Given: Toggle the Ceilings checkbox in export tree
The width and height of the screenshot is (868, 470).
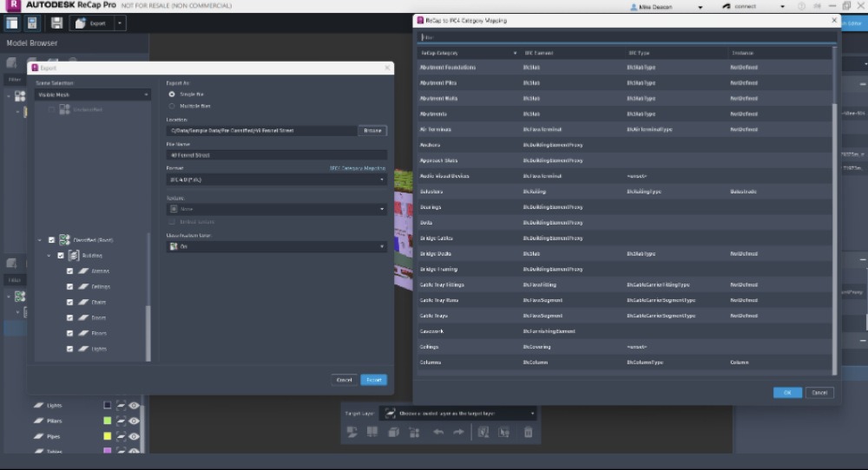Looking at the screenshot, I should (69, 286).
